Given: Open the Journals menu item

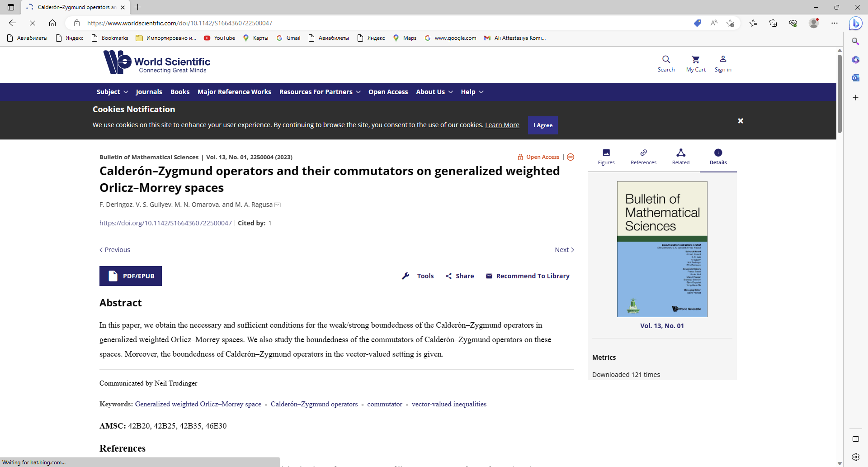Looking at the screenshot, I should click(x=149, y=92).
